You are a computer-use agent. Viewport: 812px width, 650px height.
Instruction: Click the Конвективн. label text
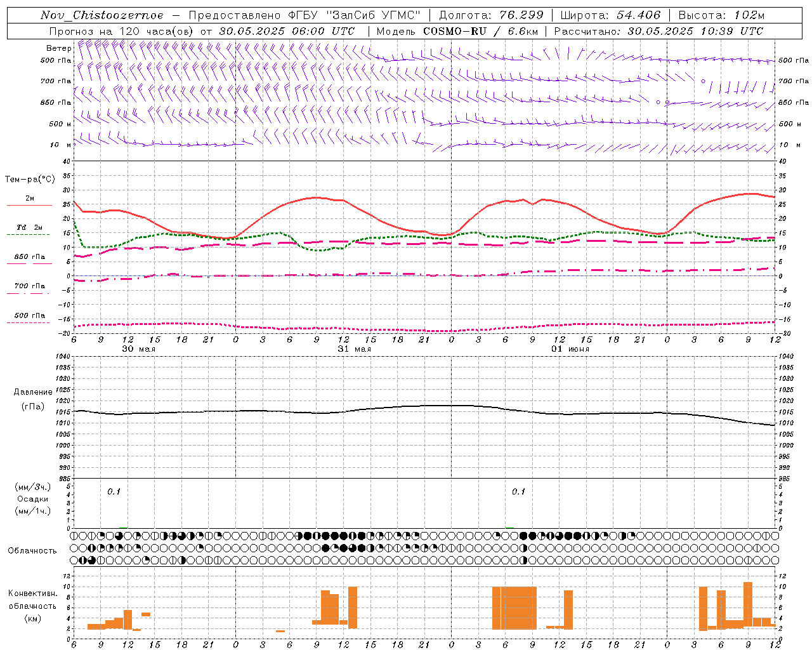pos(33,594)
